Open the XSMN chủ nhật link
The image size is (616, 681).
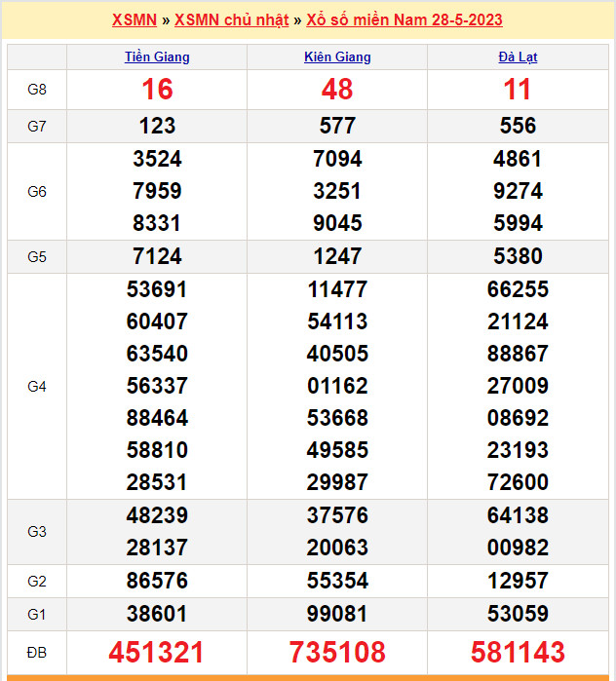click(231, 19)
